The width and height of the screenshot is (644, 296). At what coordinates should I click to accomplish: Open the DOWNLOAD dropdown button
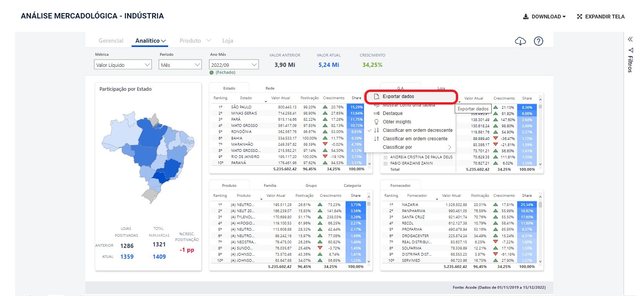click(x=544, y=17)
